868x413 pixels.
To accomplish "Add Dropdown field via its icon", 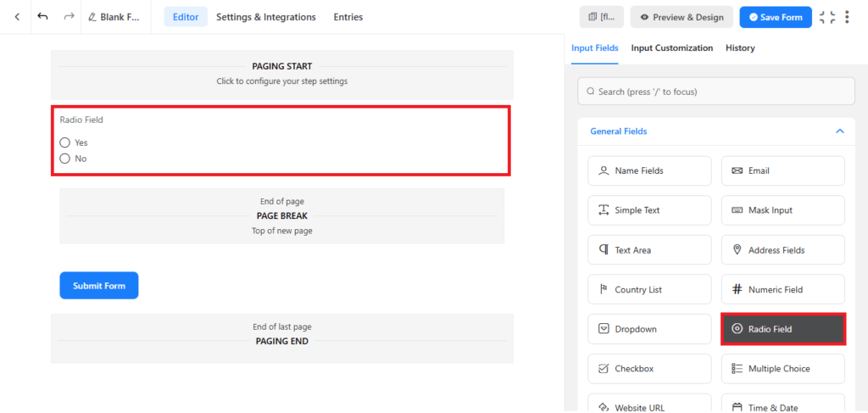I will pos(604,329).
